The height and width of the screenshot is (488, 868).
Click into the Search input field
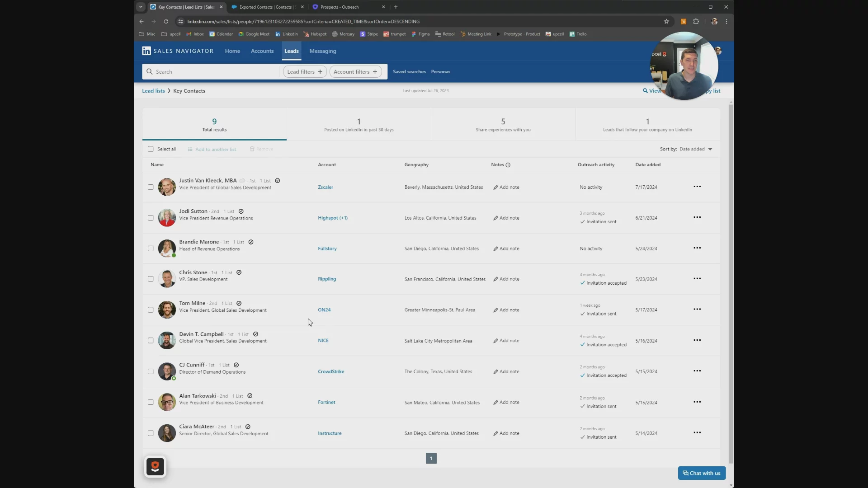pyautogui.click(x=212, y=72)
